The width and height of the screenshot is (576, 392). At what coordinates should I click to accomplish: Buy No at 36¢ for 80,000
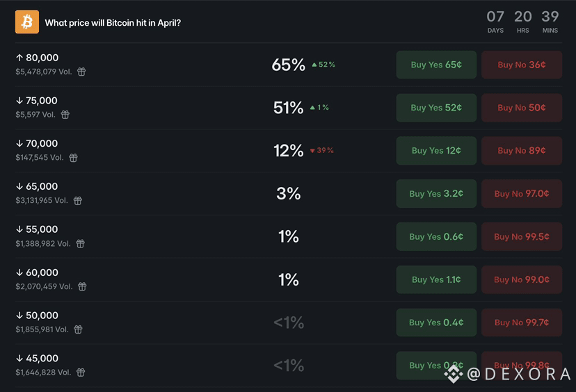click(522, 65)
